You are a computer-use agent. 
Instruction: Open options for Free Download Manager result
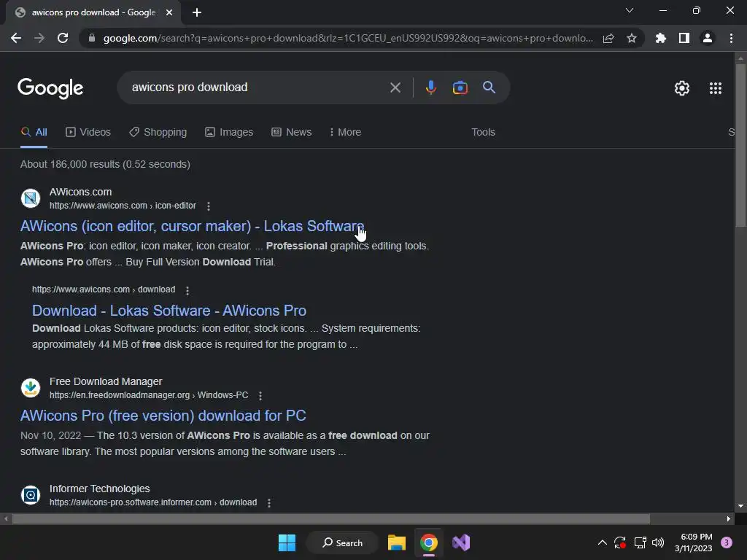[x=260, y=396]
